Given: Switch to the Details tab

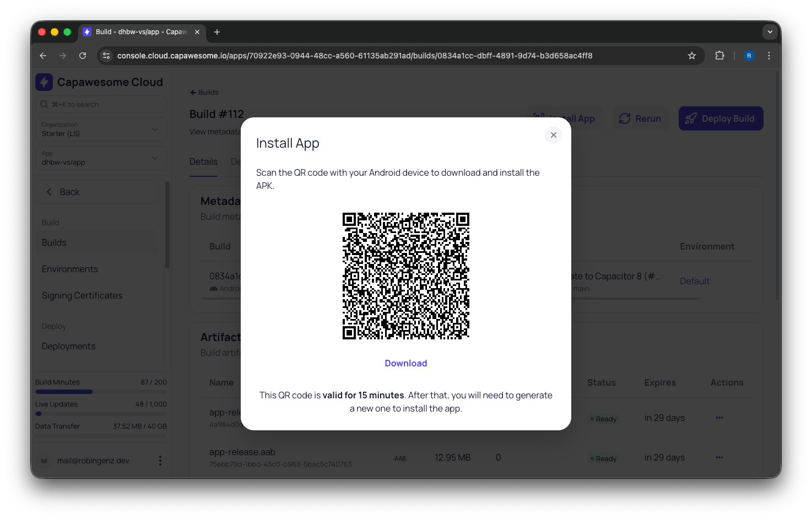Looking at the screenshot, I should point(203,161).
